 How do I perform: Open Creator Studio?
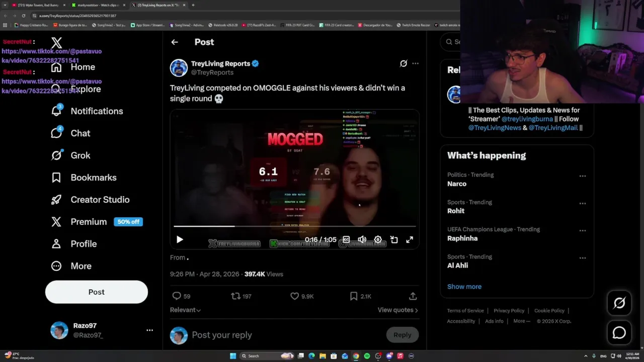90,200
